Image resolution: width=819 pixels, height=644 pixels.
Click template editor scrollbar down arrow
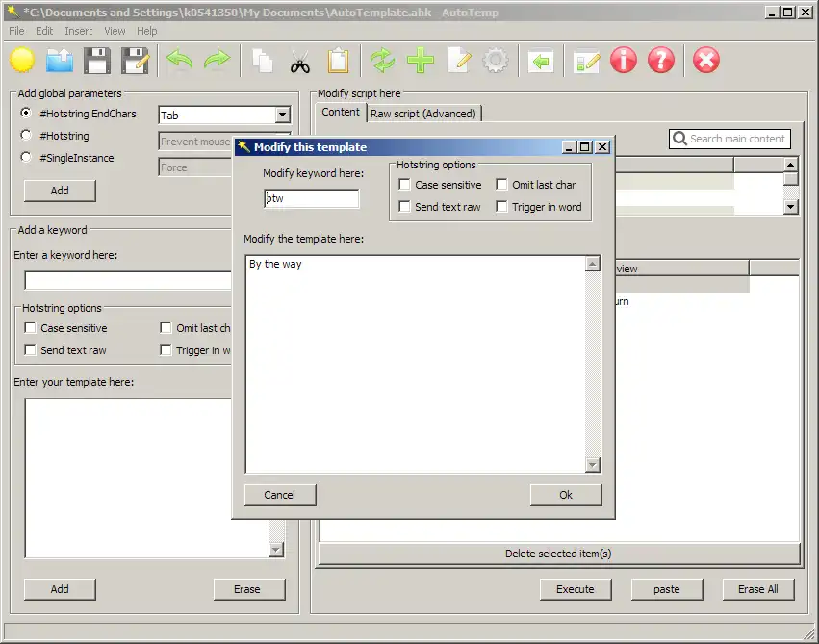click(592, 464)
